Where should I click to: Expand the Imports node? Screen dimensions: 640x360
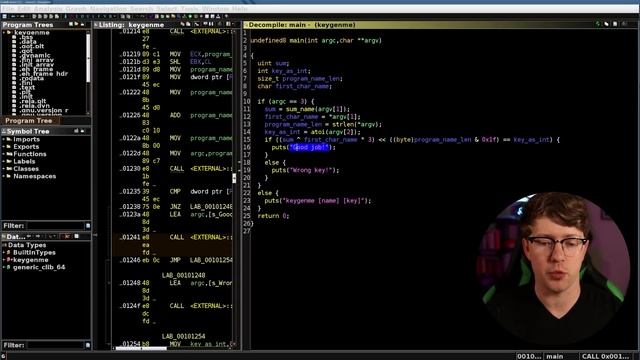[4, 139]
